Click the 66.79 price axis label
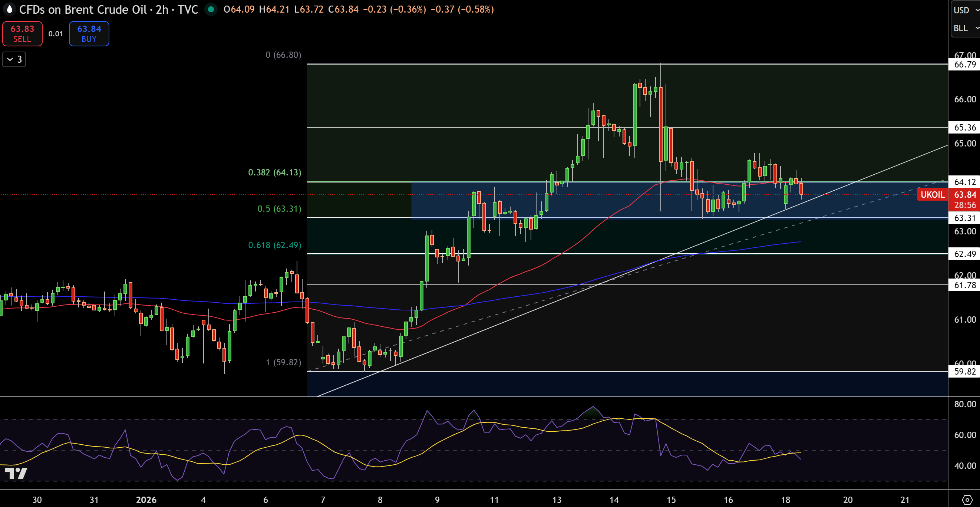This screenshot has width=980, height=507. (964, 64)
